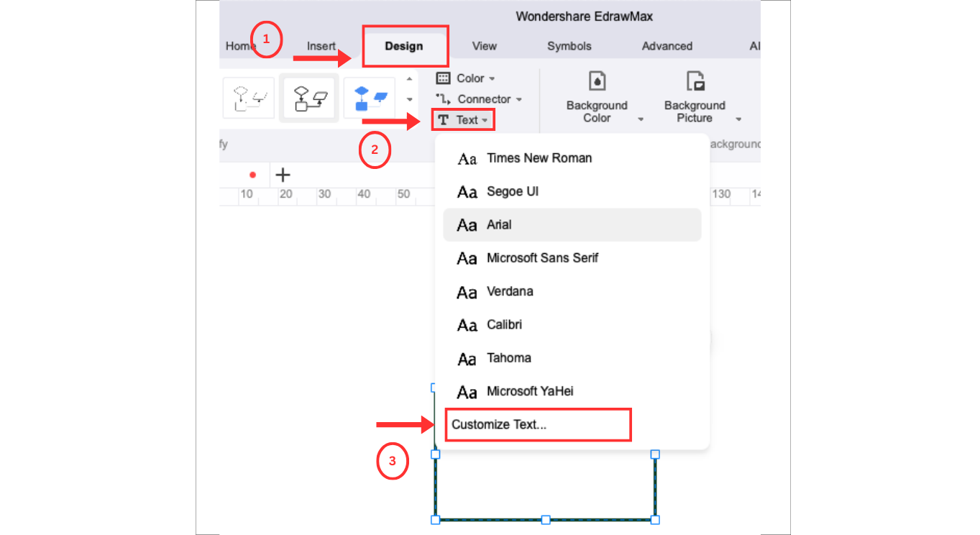Click the red dot page tab indicator

point(252,175)
